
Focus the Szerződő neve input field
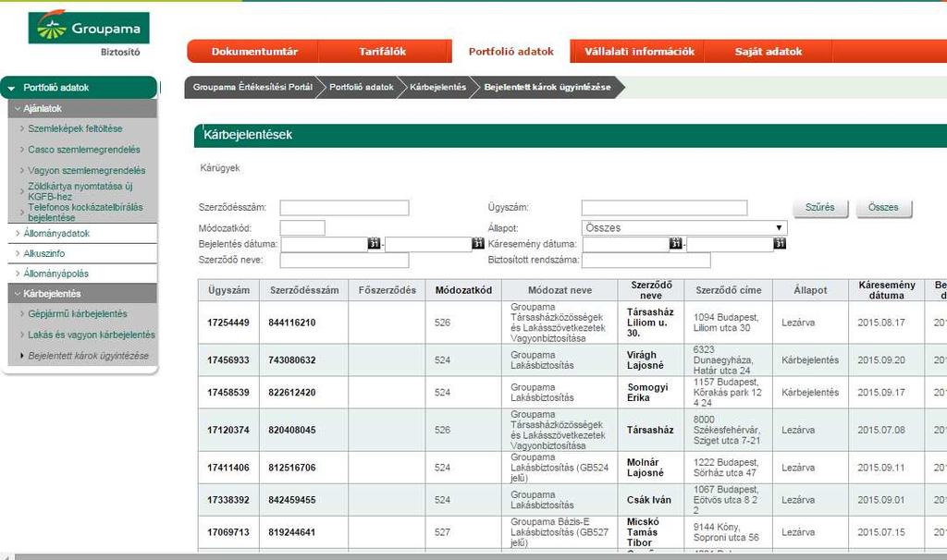click(344, 260)
